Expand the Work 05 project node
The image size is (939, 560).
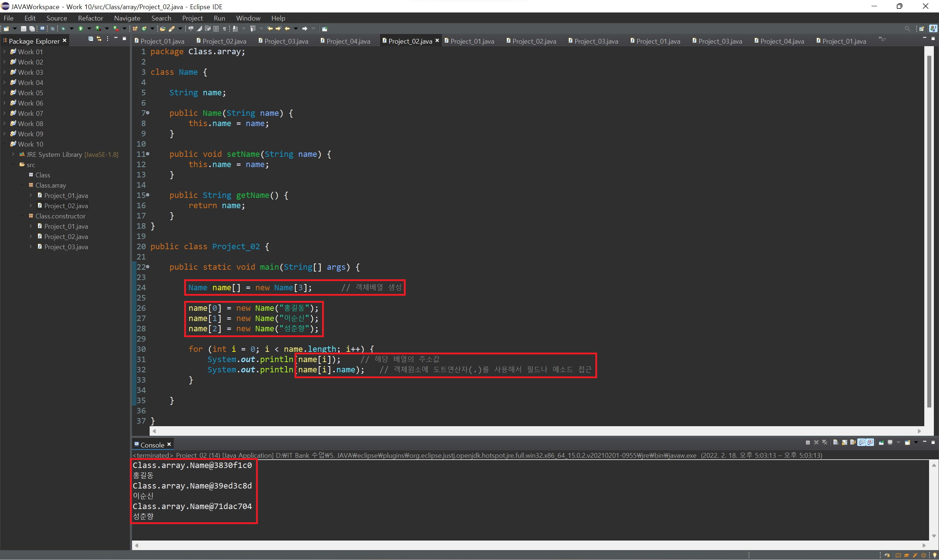point(4,93)
